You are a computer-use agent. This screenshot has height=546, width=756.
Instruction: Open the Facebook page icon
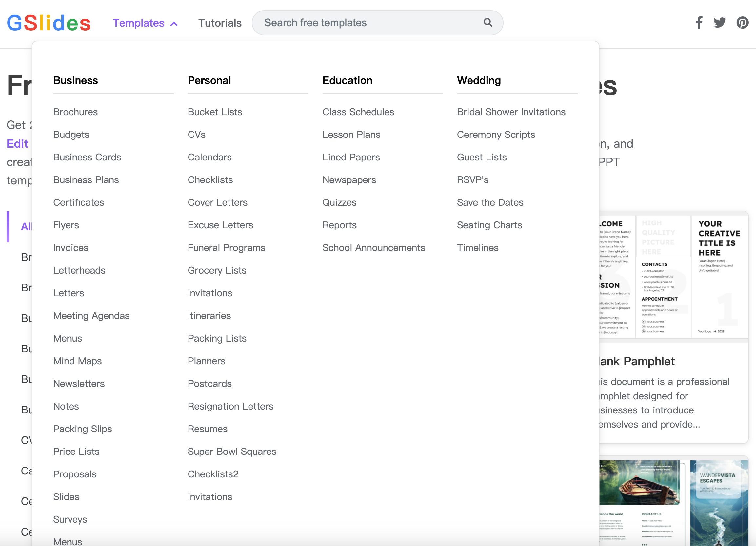[699, 23]
